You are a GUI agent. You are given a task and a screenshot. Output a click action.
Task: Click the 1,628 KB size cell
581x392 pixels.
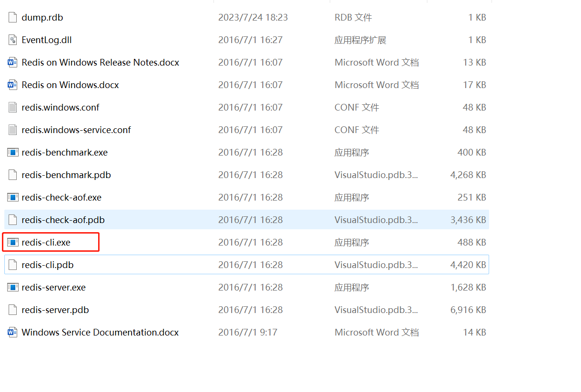point(468,287)
